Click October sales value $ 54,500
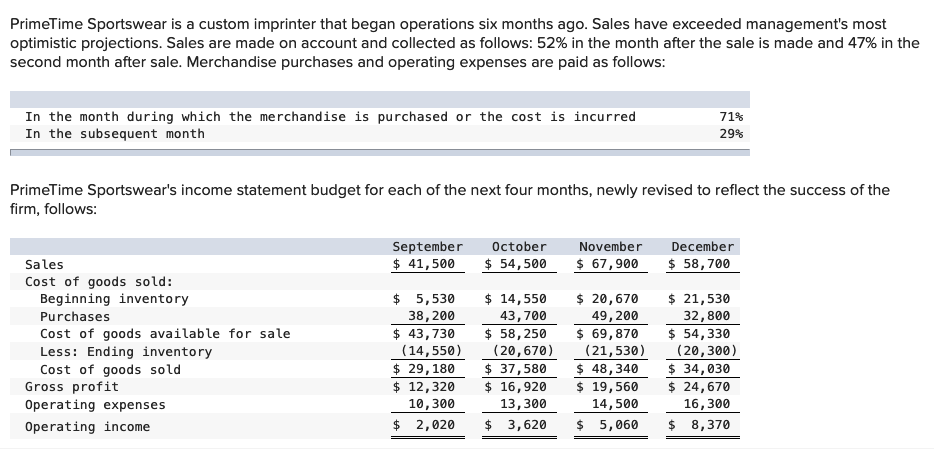This screenshot has height=453, width=934. click(x=515, y=264)
